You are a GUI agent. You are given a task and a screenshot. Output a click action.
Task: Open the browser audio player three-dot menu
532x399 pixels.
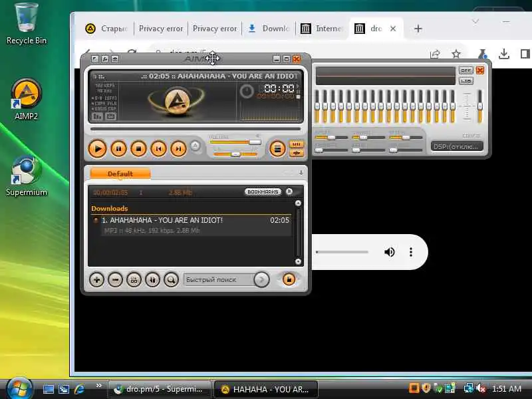pos(411,252)
